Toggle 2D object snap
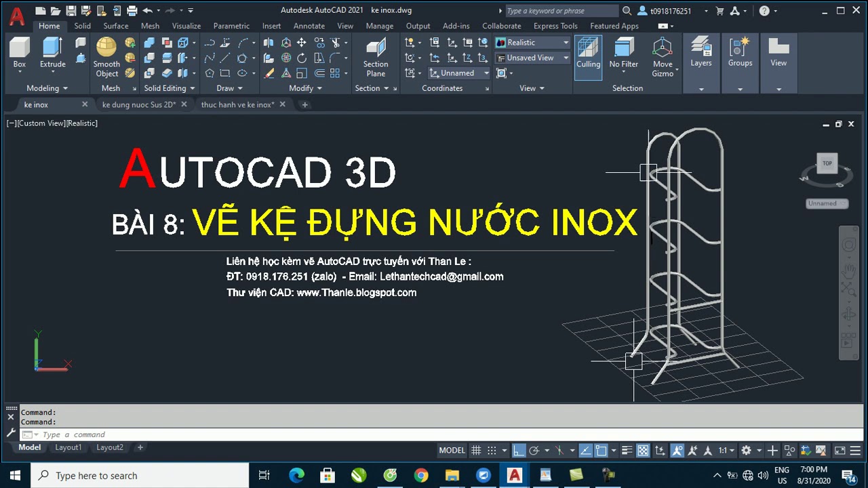 (601, 451)
